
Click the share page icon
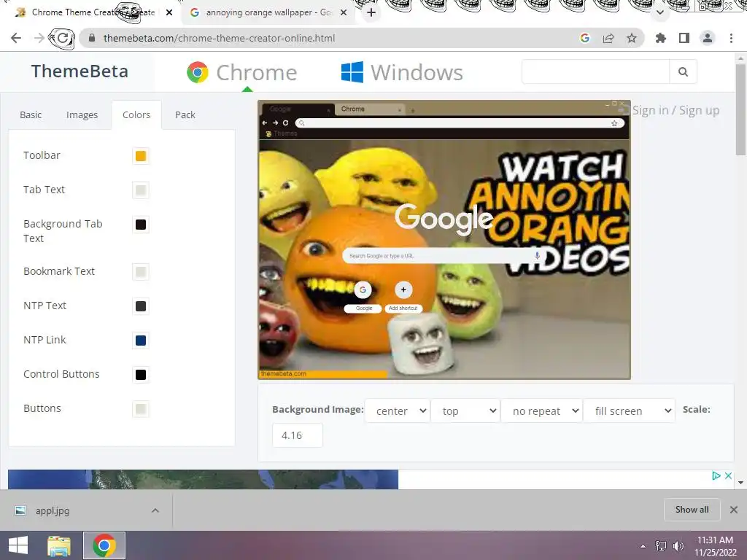[x=608, y=38]
